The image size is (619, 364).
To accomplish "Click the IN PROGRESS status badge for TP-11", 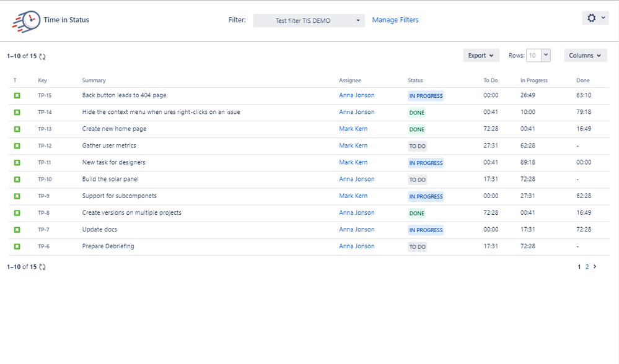I will click(426, 163).
